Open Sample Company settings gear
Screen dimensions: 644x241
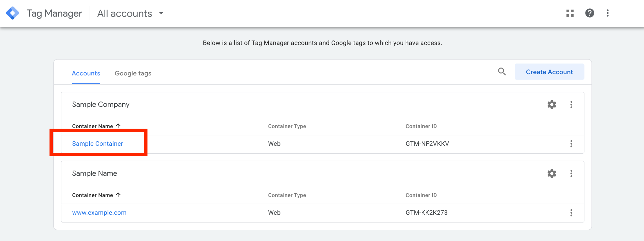coord(552,105)
